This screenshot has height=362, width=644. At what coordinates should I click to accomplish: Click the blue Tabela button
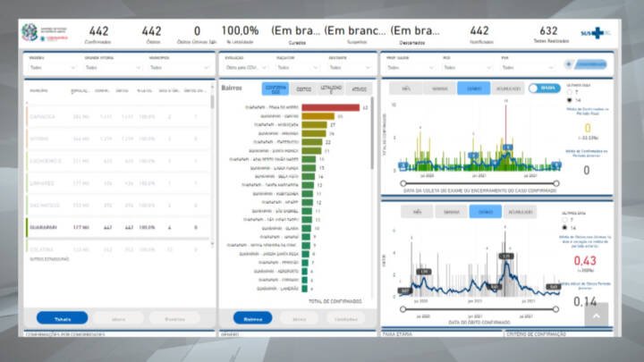(x=62, y=318)
